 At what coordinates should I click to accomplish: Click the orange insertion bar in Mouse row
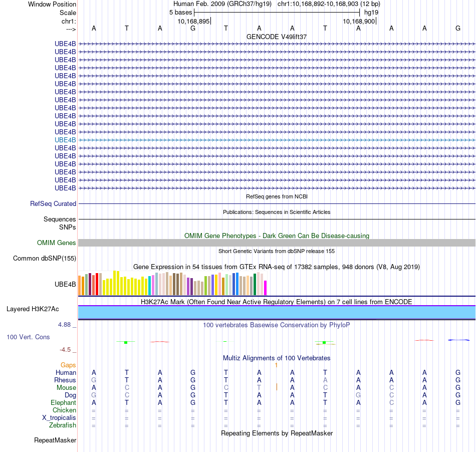(277, 387)
